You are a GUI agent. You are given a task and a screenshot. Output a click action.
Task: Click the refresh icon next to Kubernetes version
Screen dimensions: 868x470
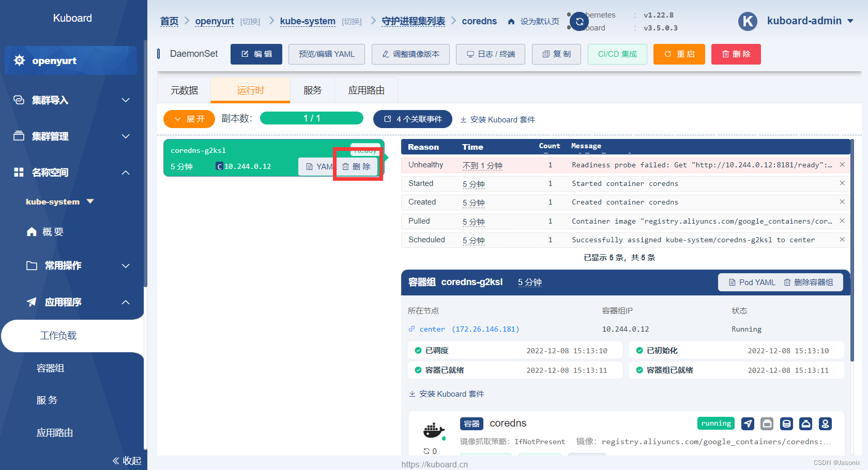(x=579, y=22)
